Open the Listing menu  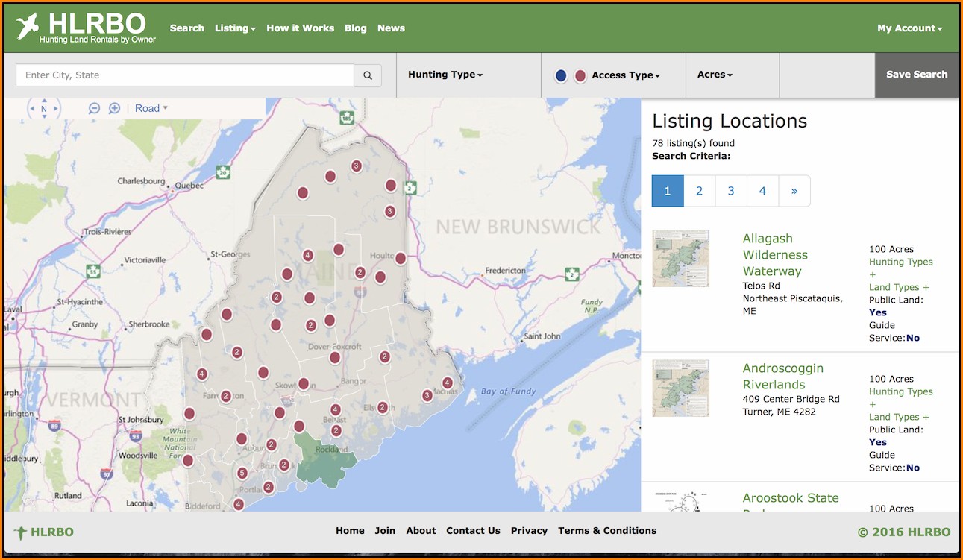coord(235,28)
